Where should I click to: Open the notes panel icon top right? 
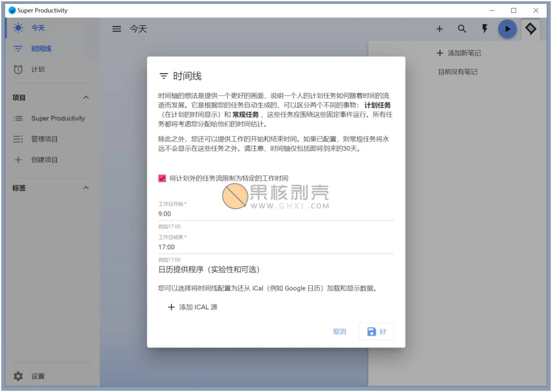pos(531,29)
